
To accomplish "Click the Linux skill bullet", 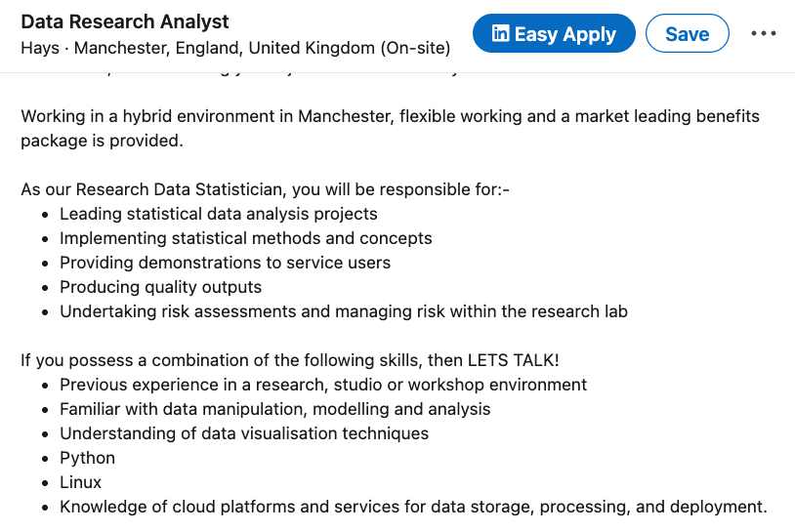I will (81, 482).
